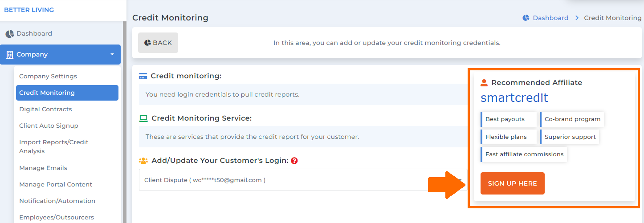Click the sidebar vertical scrollbar
Screen dimensions: 644x223
tap(125, 122)
